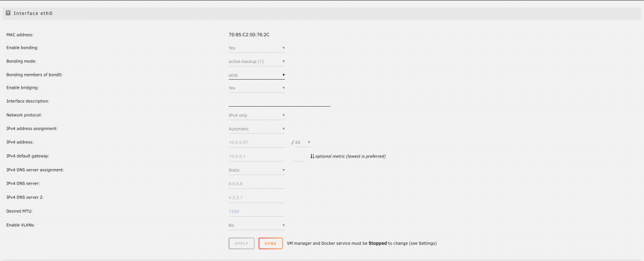644x261 pixels.
Task: Open Bonding members of bond0 dropdown
Action: click(257, 75)
